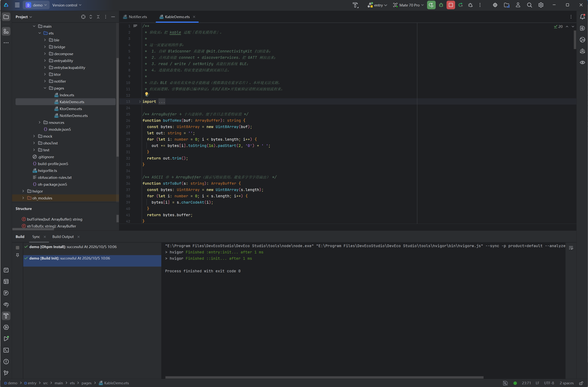Open KtorDemo.ets in project tree
Viewport: 588px width, 387px height.
(71, 109)
